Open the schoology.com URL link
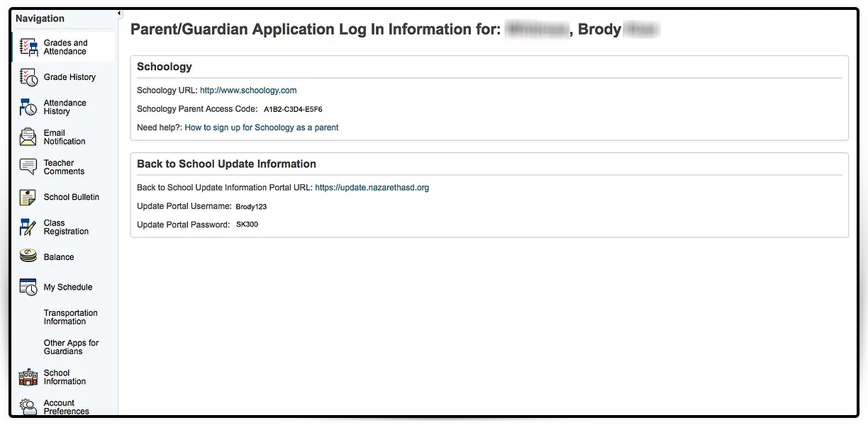Screen dimensions: 868x425 coord(248,91)
